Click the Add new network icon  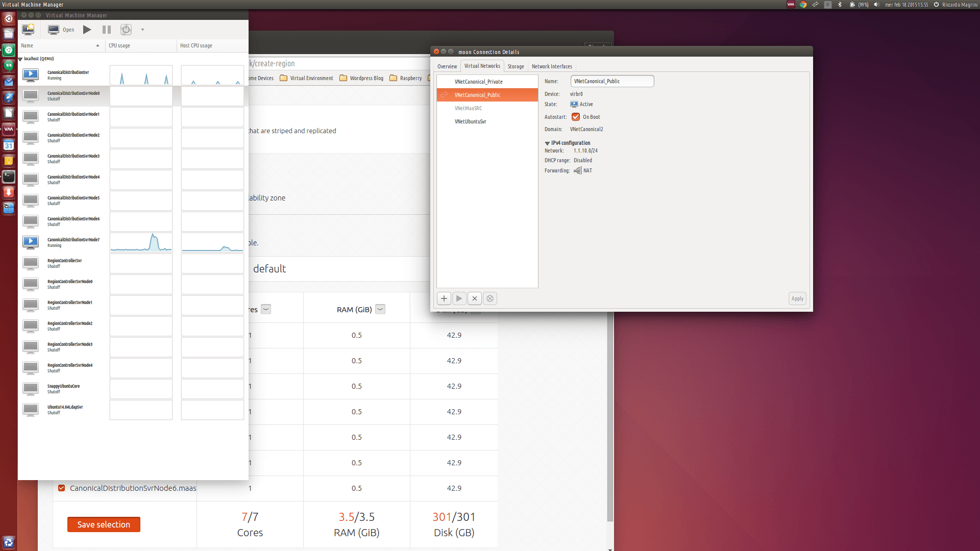pos(444,298)
